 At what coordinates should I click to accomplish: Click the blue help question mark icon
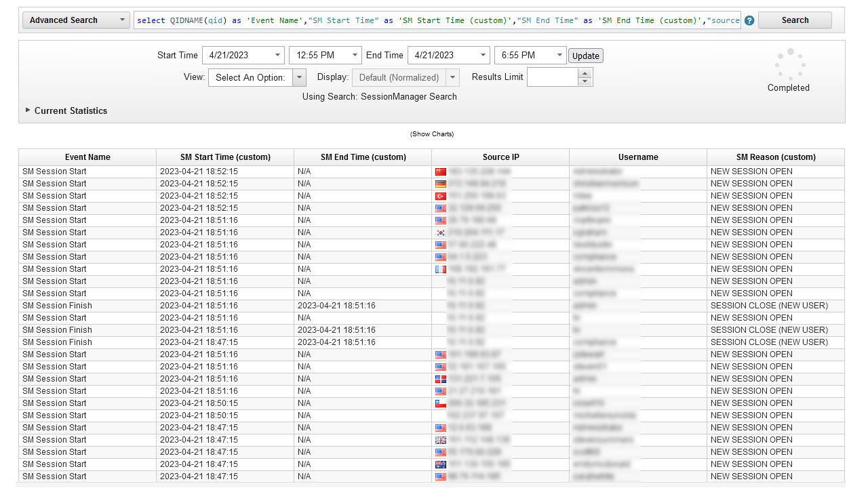click(x=749, y=20)
